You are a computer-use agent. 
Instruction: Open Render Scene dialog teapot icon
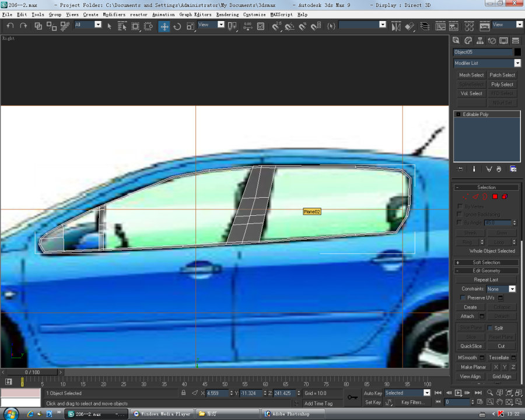484,26
